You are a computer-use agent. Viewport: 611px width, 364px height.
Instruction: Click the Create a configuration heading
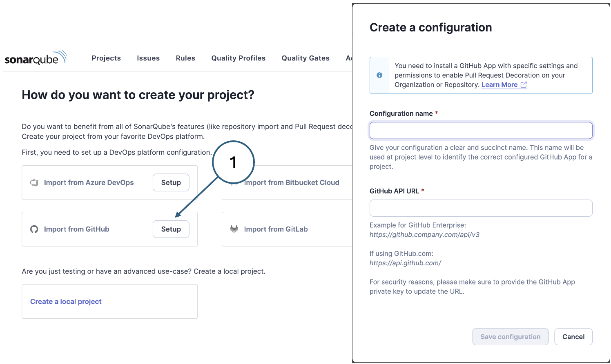(431, 27)
